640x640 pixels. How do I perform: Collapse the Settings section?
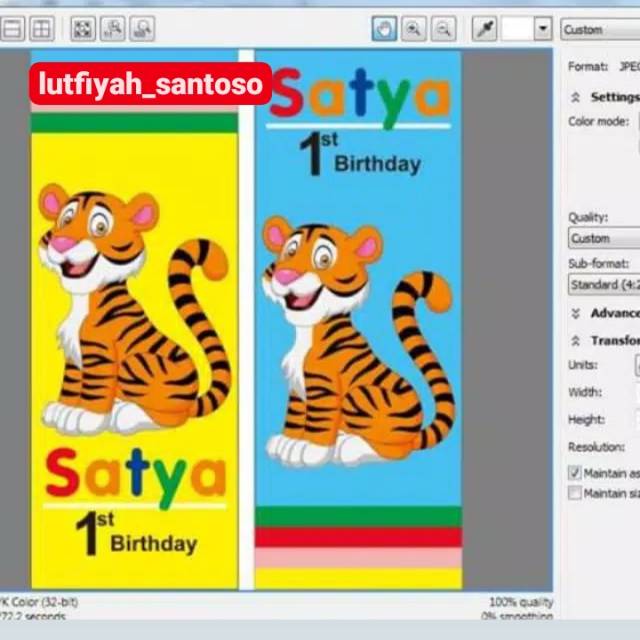click(576, 97)
